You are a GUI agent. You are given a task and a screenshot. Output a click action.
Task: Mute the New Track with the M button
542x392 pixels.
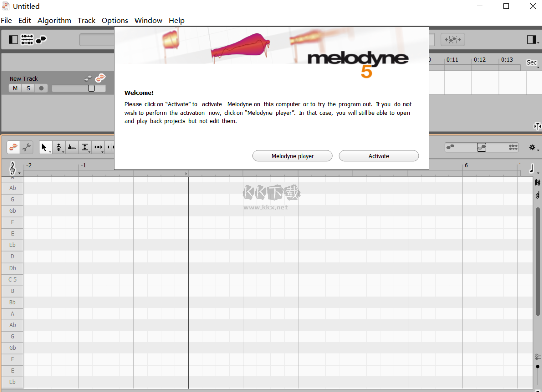click(15, 88)
